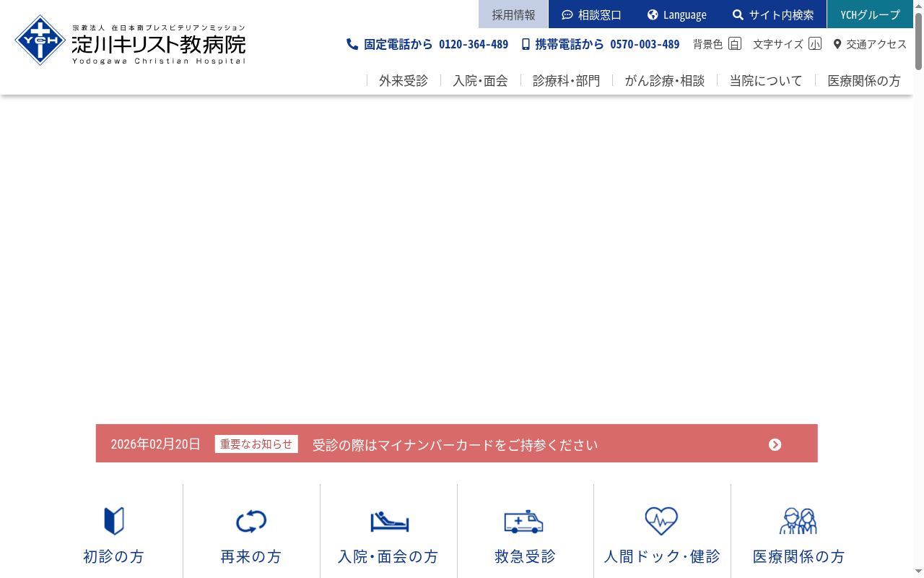Viewport: 924px width, 578px height.
Task: Click the globe icon beside Language
Action: [x=653, y=14]
